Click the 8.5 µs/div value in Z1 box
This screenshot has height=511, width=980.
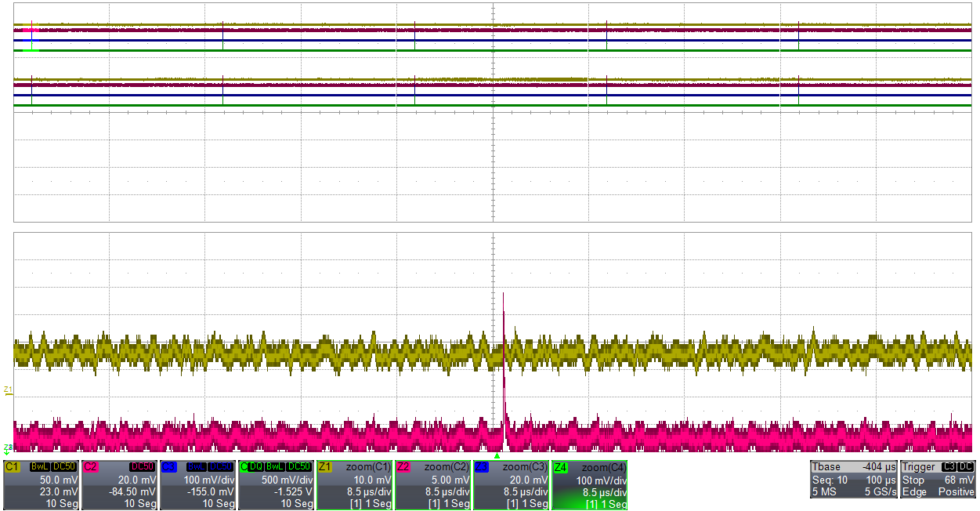coord(369,491)
